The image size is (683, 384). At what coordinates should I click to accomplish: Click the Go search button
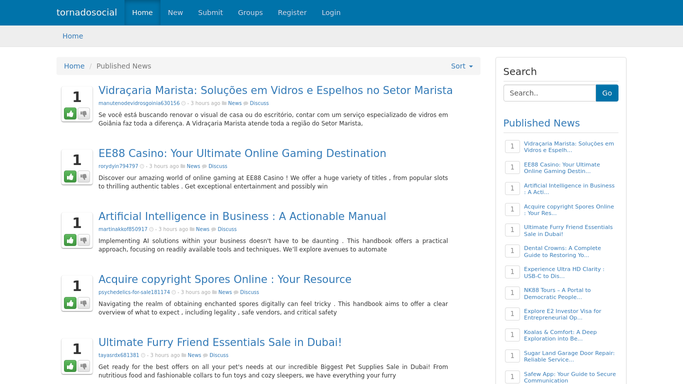(607, 93)
